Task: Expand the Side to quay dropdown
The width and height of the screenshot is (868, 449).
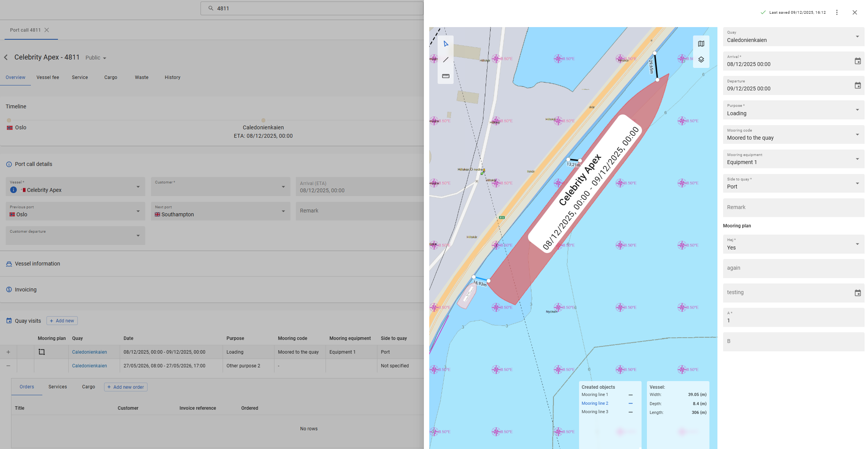Action: coord(857,183)
